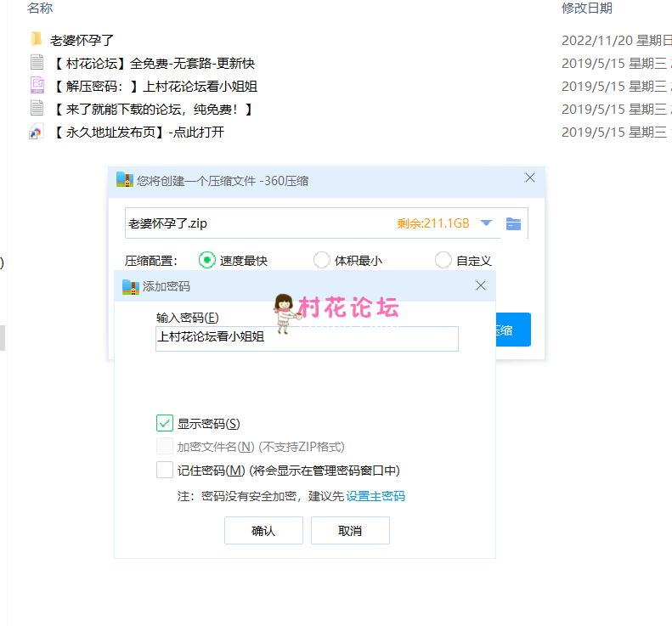Sort files by the 名称 column header
Screen dimensions: 672x626
(39, 8)
